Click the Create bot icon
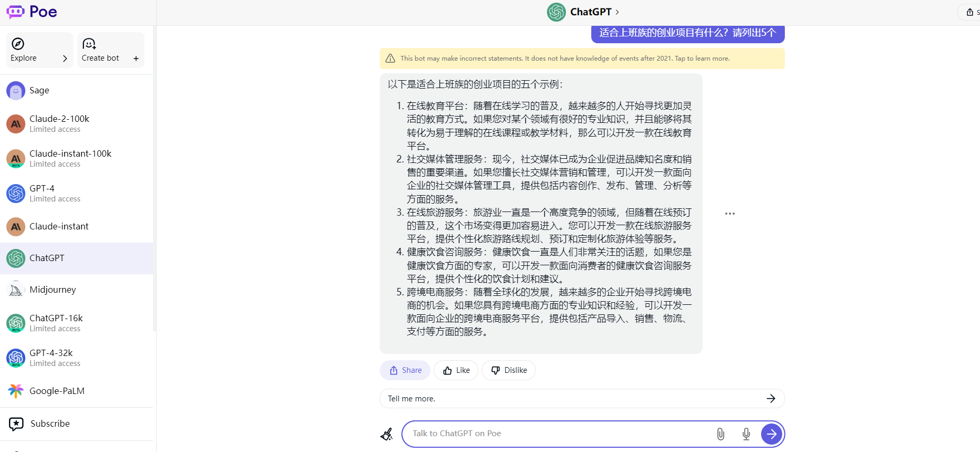The image size is (980, 452). [x=89, y=44]
